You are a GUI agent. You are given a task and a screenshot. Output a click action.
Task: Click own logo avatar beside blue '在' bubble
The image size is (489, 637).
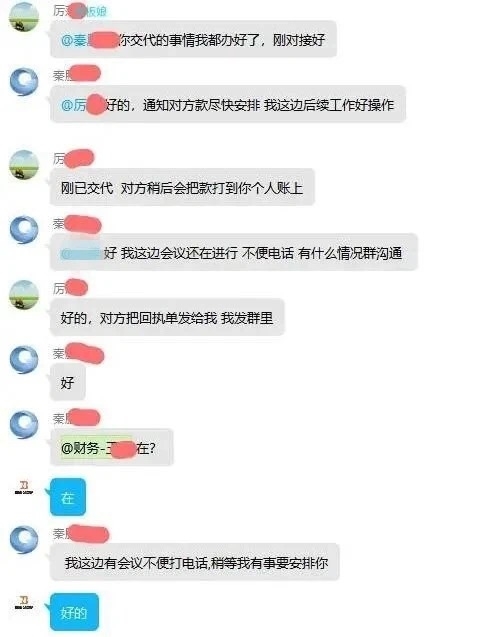(x=24, y=488)
